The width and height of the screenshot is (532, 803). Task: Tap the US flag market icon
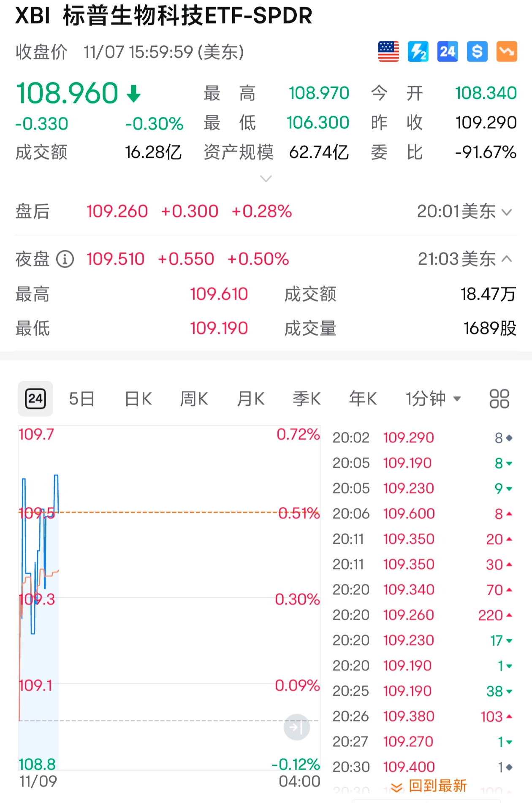[388, 52]
